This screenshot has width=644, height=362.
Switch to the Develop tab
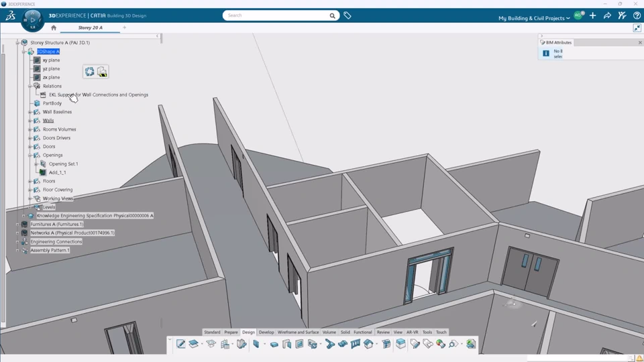pyautogui.click(x=266, y=332)
